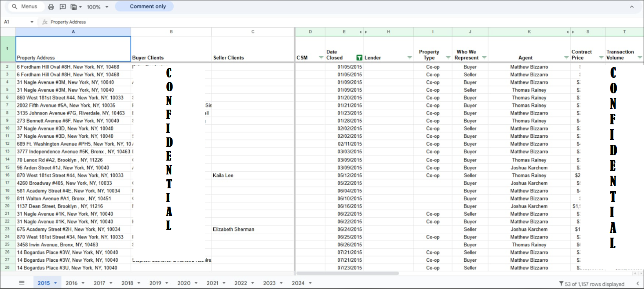Click date cell "05/12/2015"
The width and height of the screenshot is (644, 289).
tap(350, 175)
